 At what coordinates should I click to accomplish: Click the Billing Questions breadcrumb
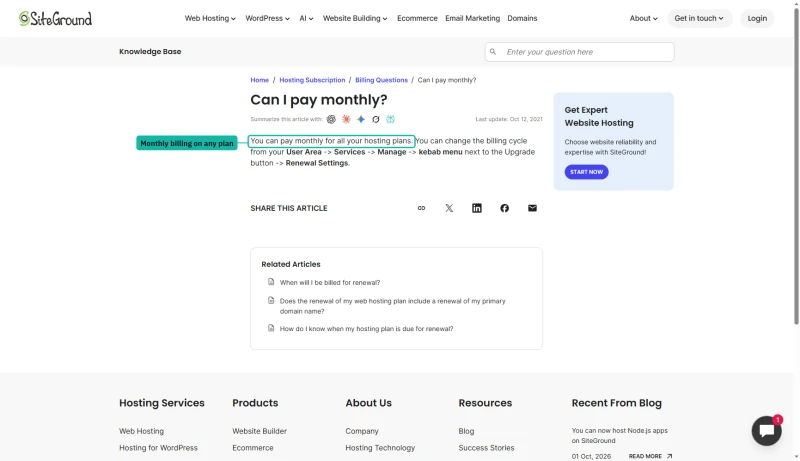pos(381,80)
